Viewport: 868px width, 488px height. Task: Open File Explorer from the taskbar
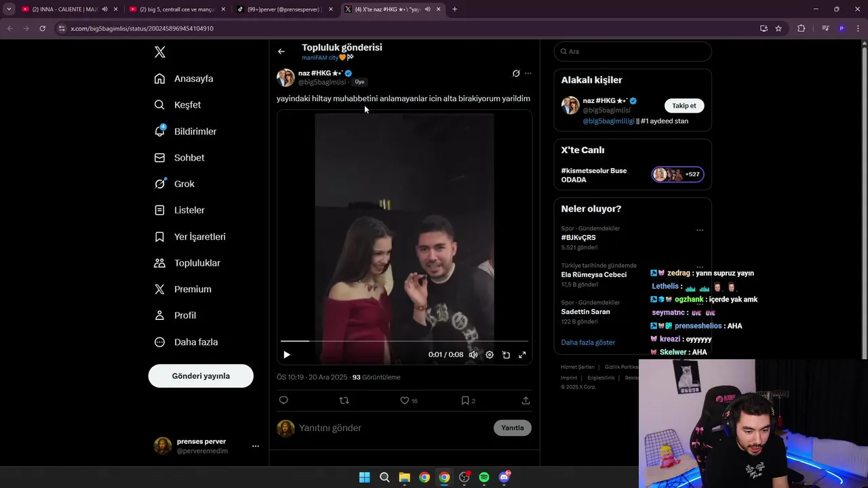(404, 477)
